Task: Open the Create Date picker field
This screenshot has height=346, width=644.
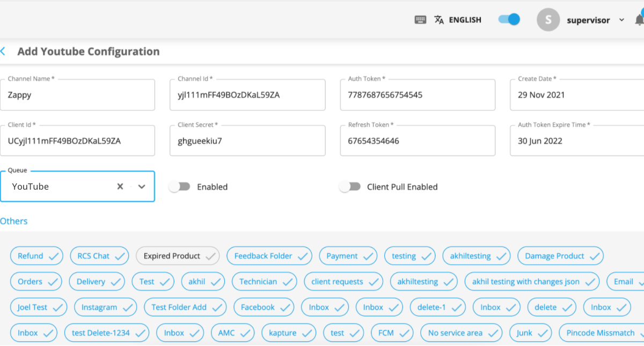Action: (x=577, y=95)
